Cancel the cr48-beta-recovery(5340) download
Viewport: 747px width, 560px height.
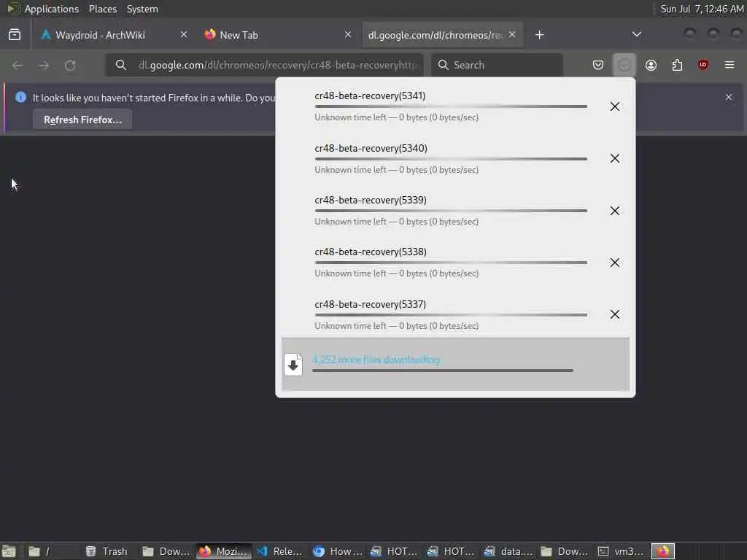click(x=614, y=158)
